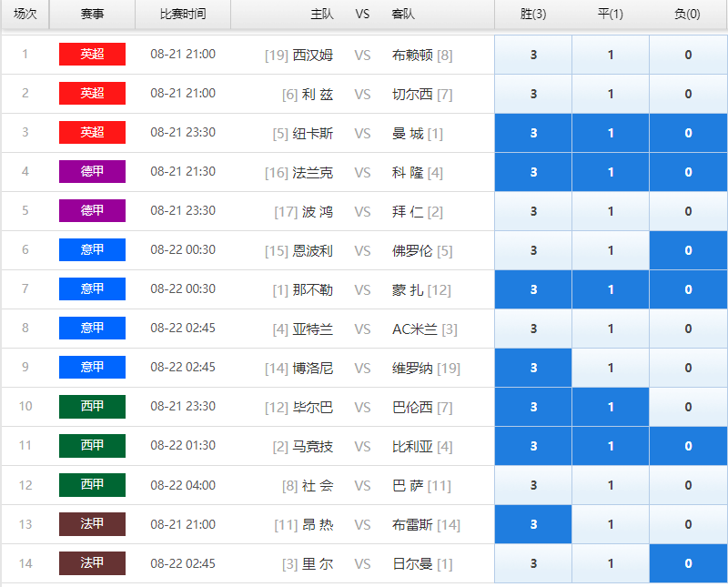This screenshot has width=728, height=587.
Task: Select win (3) for 恩波利 vs 佛罗伦
Action: (533, 250)
